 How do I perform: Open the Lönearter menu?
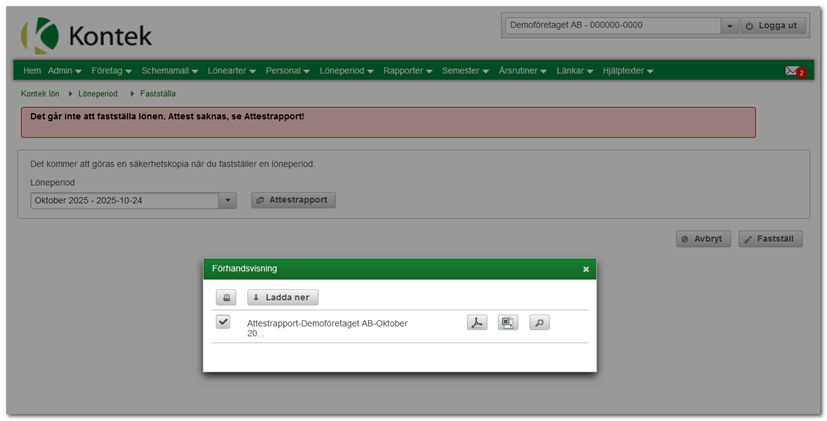[232, 71]
